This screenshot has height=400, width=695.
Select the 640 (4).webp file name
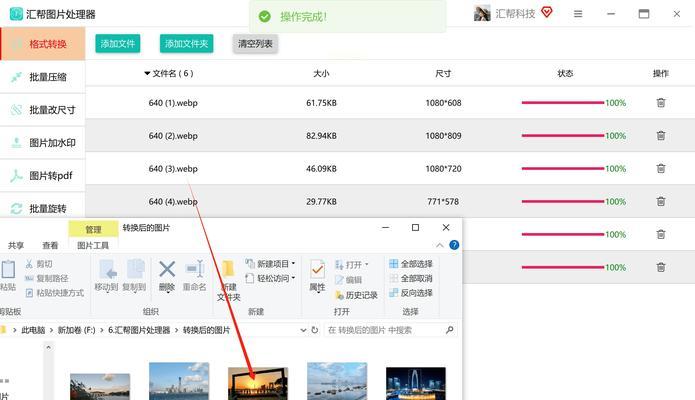coord(173,202)
